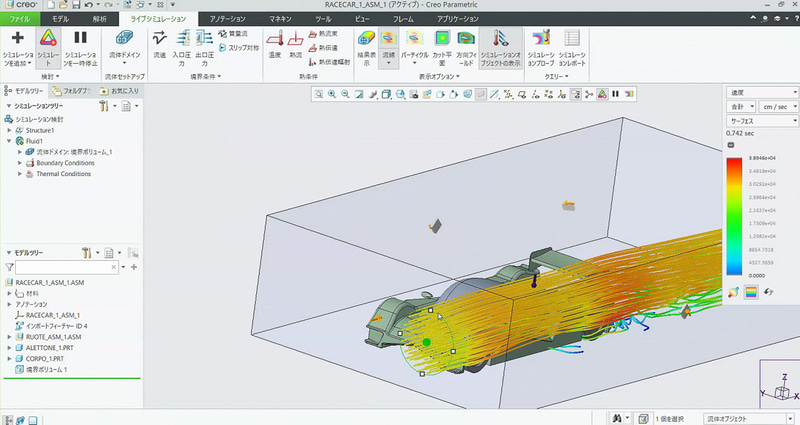Viewport: 800px width, 425px height.
Task: Click the Simulation Report (シミュレーションレポート) icon
Action: (x=574, y=39)
